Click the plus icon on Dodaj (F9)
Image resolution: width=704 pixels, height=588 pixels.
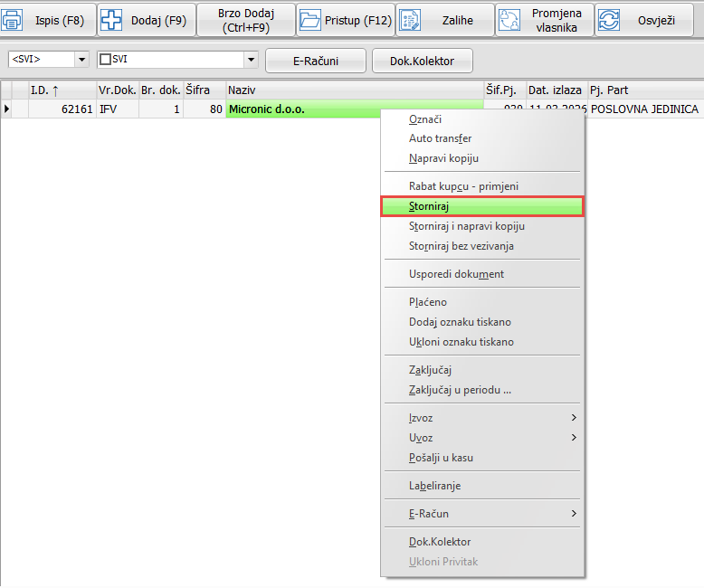pos(110,20)
